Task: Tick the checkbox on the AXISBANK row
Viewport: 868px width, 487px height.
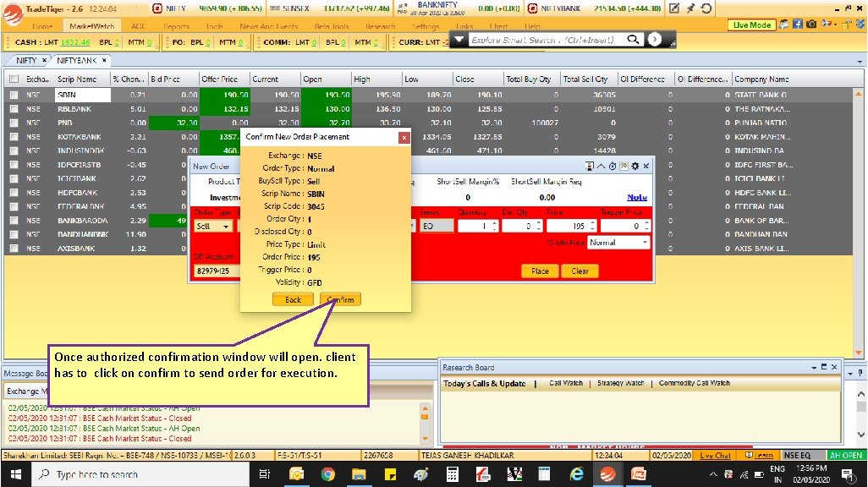Action: (x=14, y=249)
